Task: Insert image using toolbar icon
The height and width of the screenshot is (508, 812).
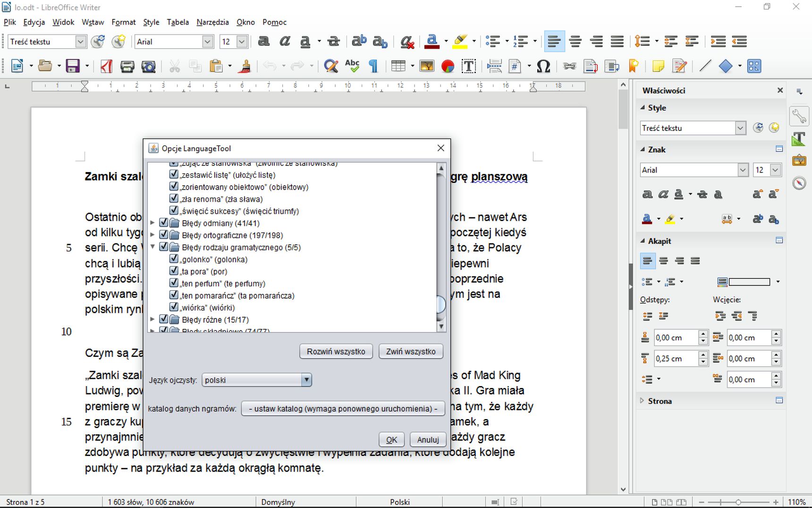Action: 427,66
